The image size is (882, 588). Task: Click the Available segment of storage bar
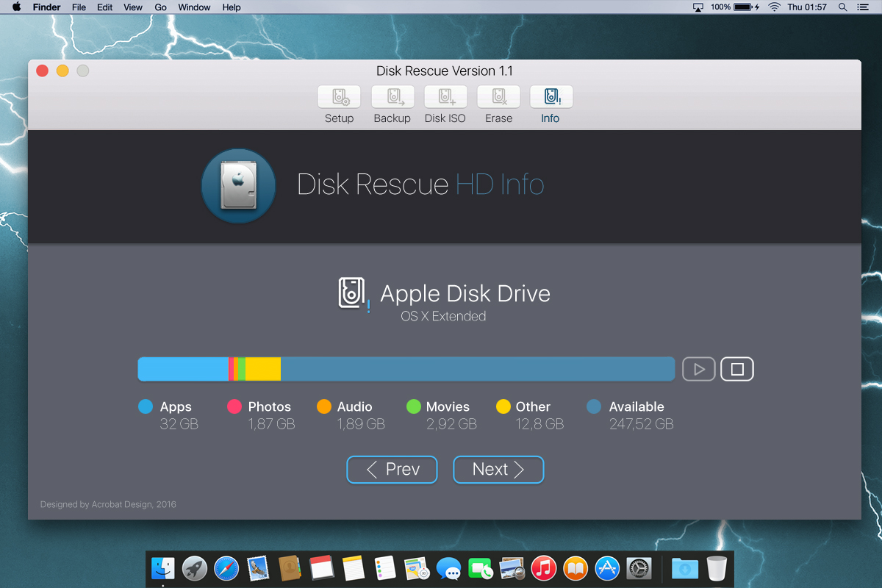point(478,369)
